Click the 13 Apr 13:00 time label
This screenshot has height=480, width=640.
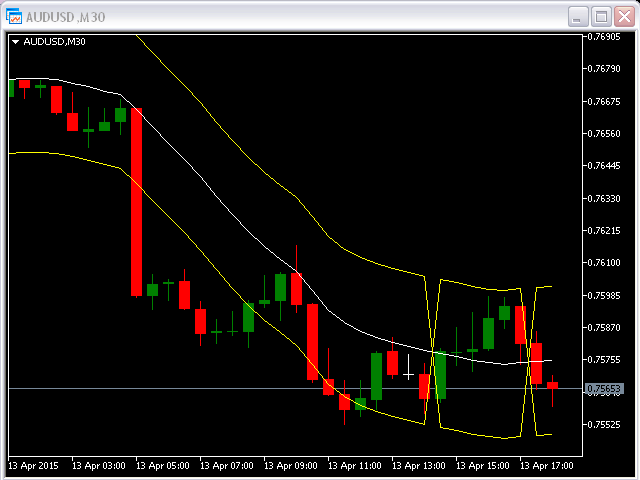click(x=419, y=466)
